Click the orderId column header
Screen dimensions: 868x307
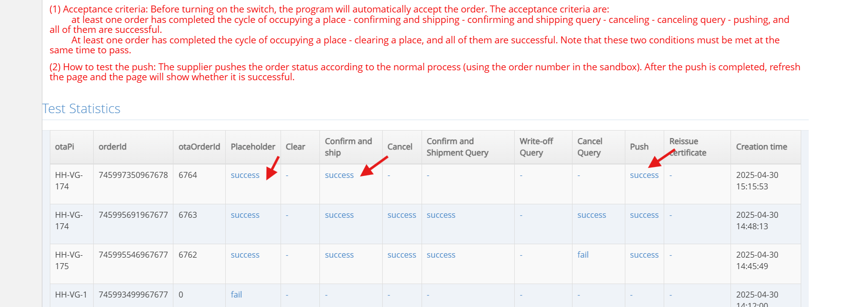[x=113, y=147]
